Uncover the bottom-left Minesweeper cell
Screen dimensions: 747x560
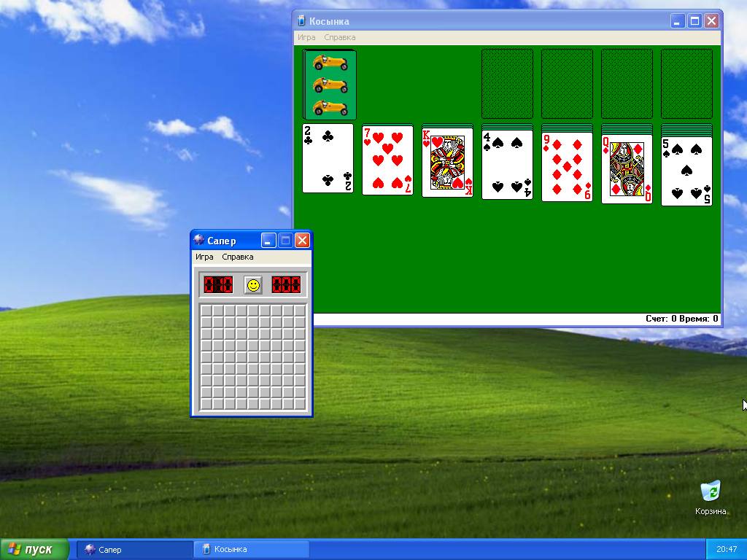click(206, 404)
